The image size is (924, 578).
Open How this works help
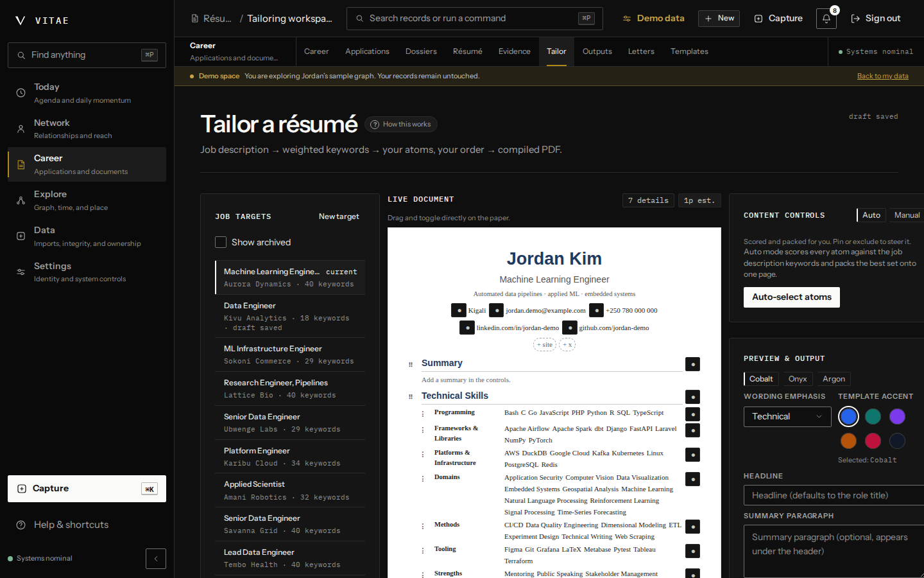click(x=401, y=125)
